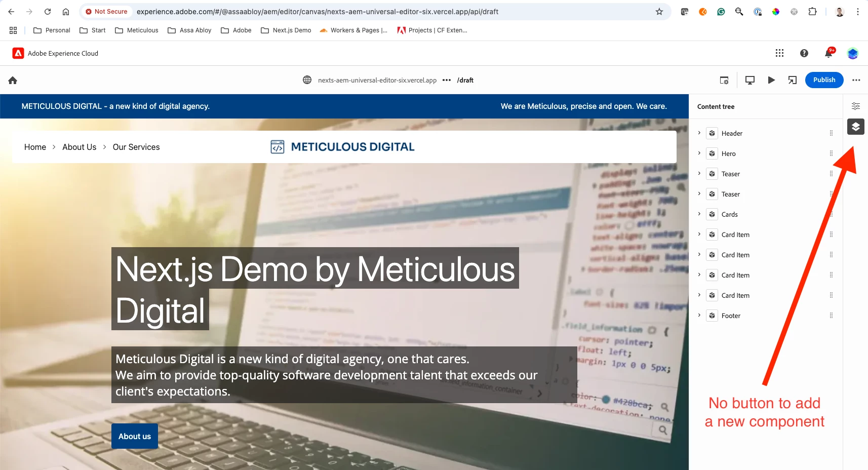
Task: View notifications bell
Action: [x=829, y=53]
